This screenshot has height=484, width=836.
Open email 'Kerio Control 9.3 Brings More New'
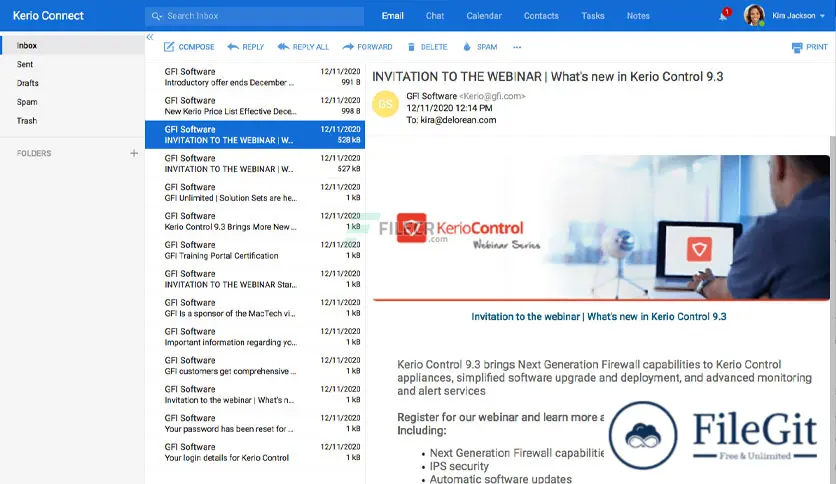coord(255,221)
